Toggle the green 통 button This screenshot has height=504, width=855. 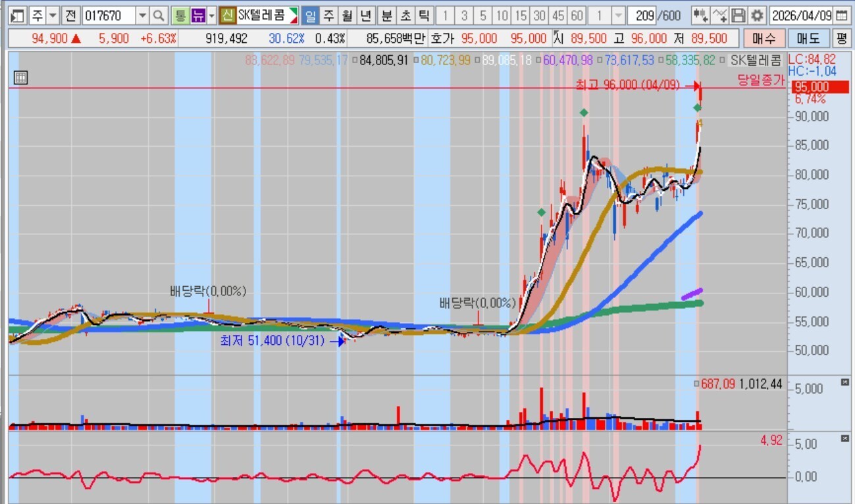coord(180,15)
